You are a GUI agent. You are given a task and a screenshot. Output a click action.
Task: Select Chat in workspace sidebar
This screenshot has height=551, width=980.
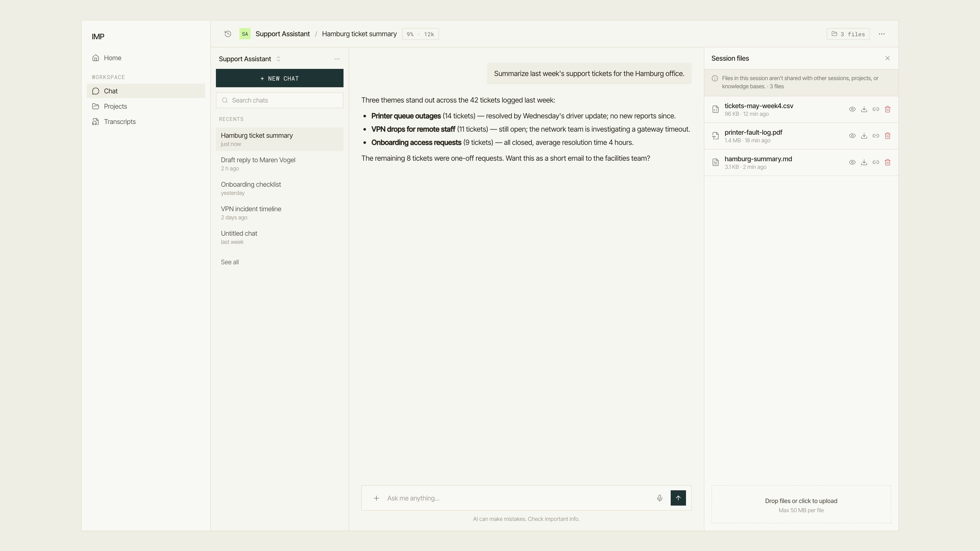[146, 91]
